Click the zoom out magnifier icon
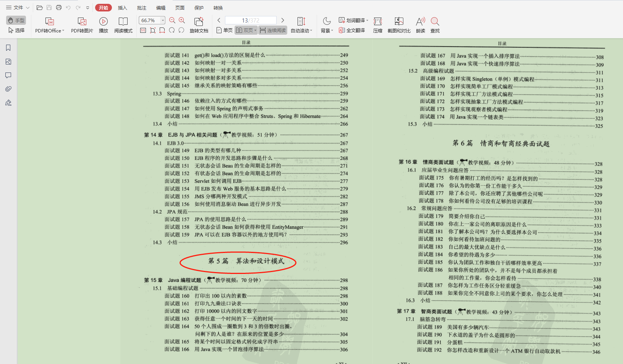This screenshot has width=623, height=364. pyautogui.click(x=172, y=20)
